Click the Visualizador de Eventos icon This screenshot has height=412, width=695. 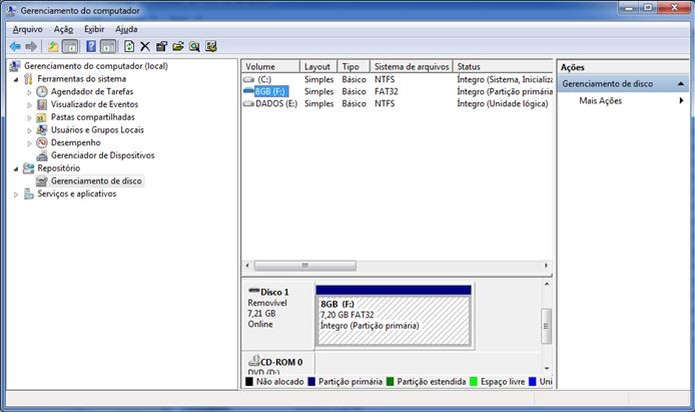[42, 105]
